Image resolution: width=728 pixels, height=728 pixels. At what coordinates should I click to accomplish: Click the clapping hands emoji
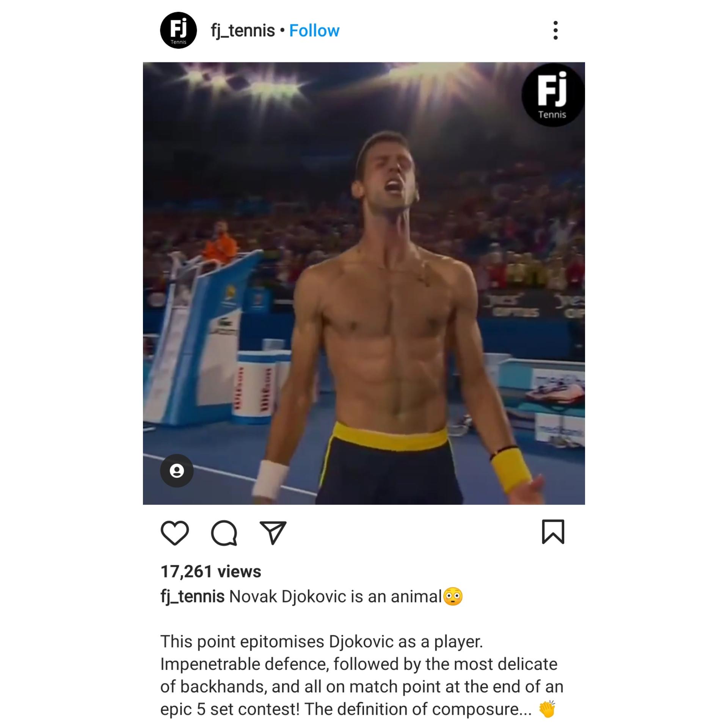[547, 709]
